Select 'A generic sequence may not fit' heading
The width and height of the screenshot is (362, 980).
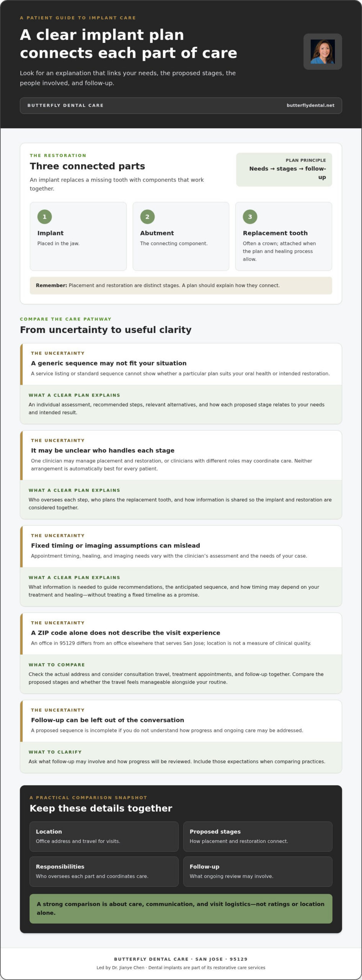(109, 363)
